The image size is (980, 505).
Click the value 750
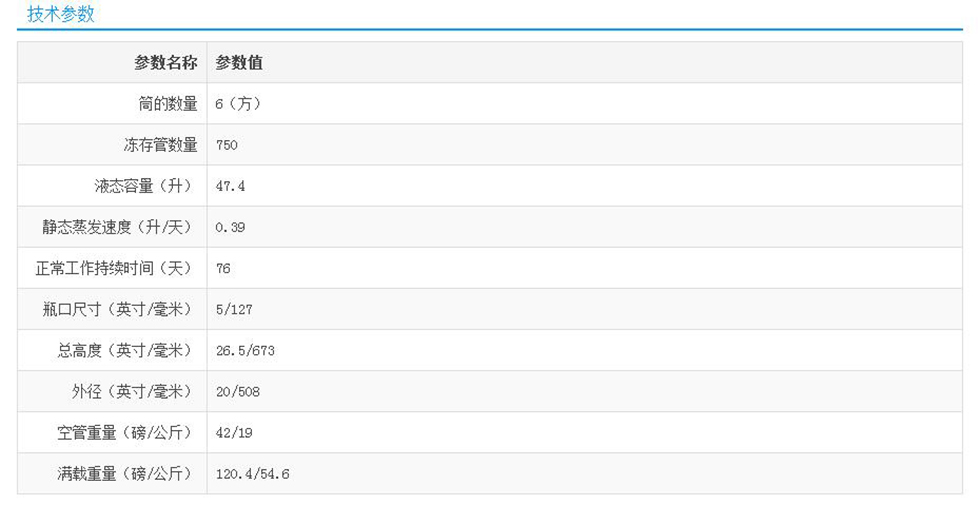tap(227, 145)
